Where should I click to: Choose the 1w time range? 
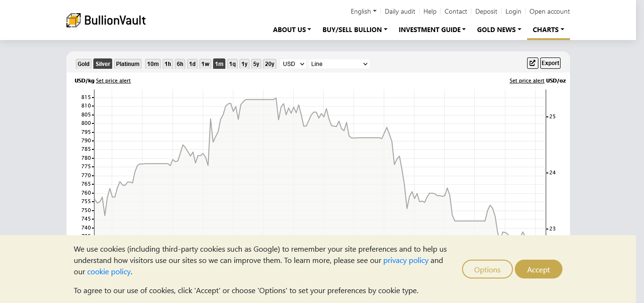click(x=205, y=64)
